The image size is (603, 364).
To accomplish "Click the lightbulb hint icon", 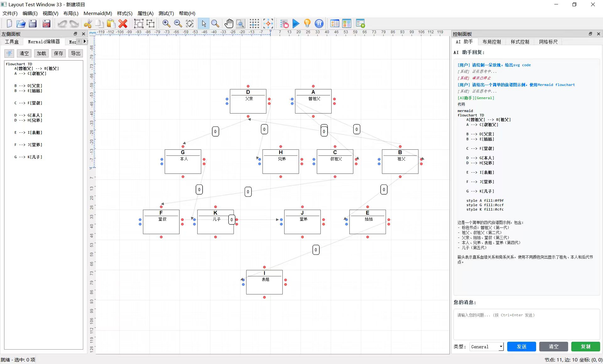I will [x=307, y=24].
